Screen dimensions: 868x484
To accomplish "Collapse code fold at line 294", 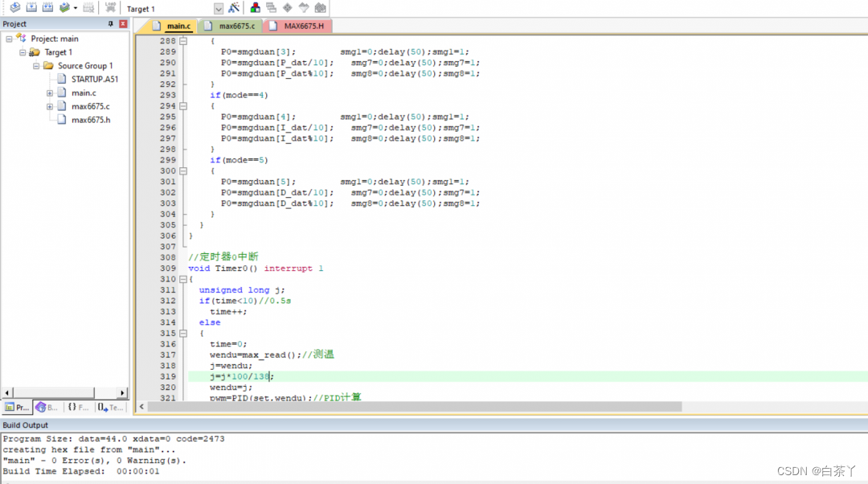I will coord(182,106).
